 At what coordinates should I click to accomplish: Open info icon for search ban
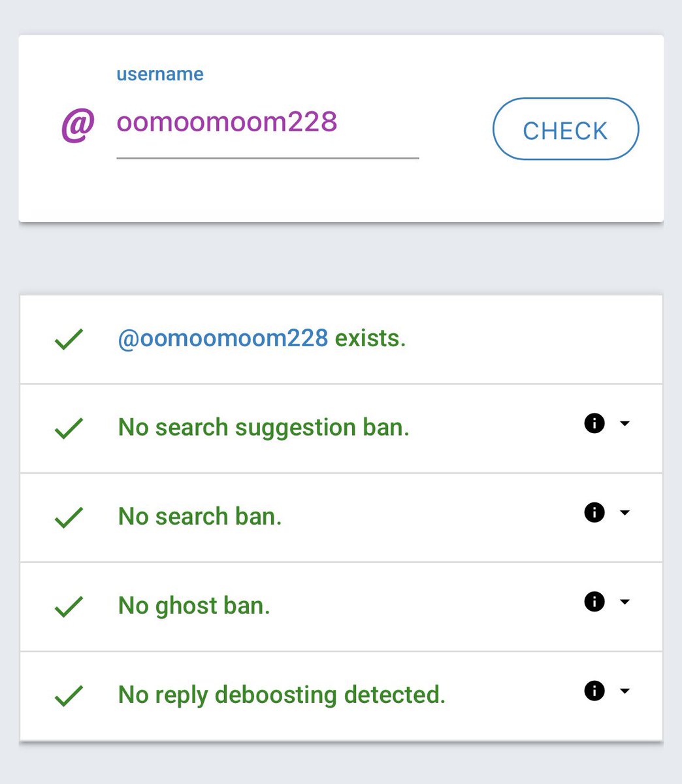coord(594,512)
